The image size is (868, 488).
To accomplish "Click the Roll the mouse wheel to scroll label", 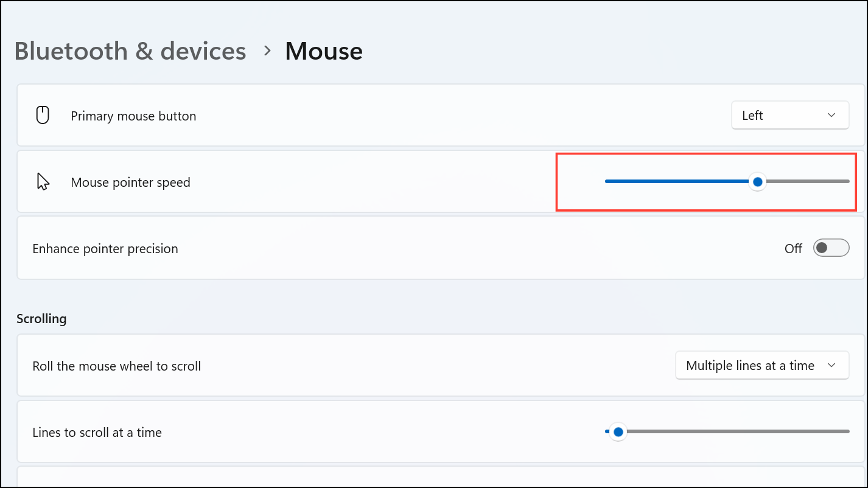I will [x=117, y=366].
